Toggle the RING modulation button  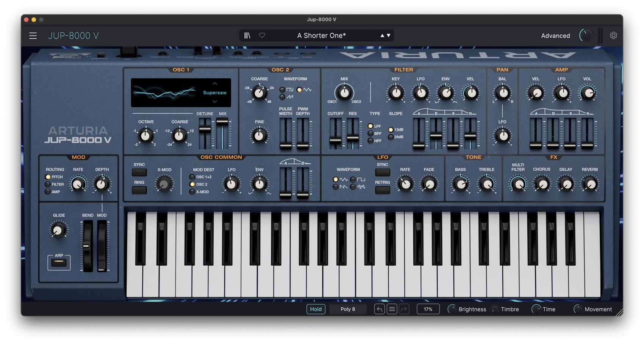pos(139,190)
